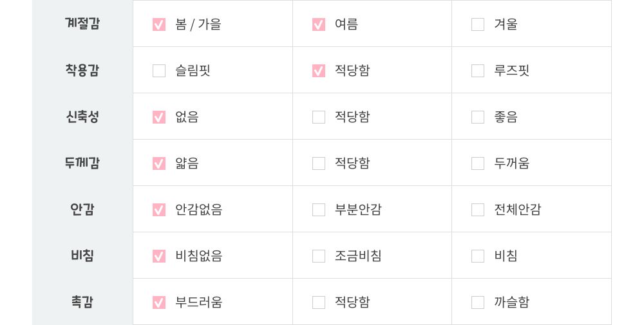The height and width of the screenshot is (325, 644).
Task: Tick the 슬림핏 checkbox
Action: [159, 71]
